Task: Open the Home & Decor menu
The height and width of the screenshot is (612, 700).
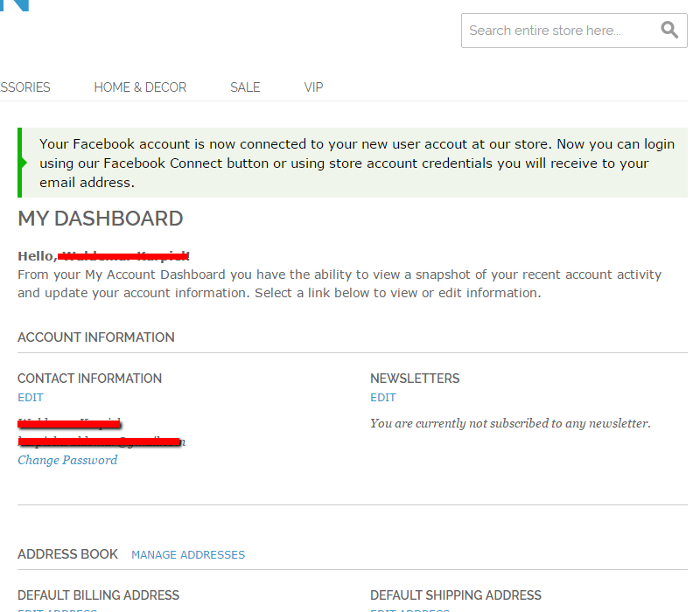Action: [x=140, y=87]
